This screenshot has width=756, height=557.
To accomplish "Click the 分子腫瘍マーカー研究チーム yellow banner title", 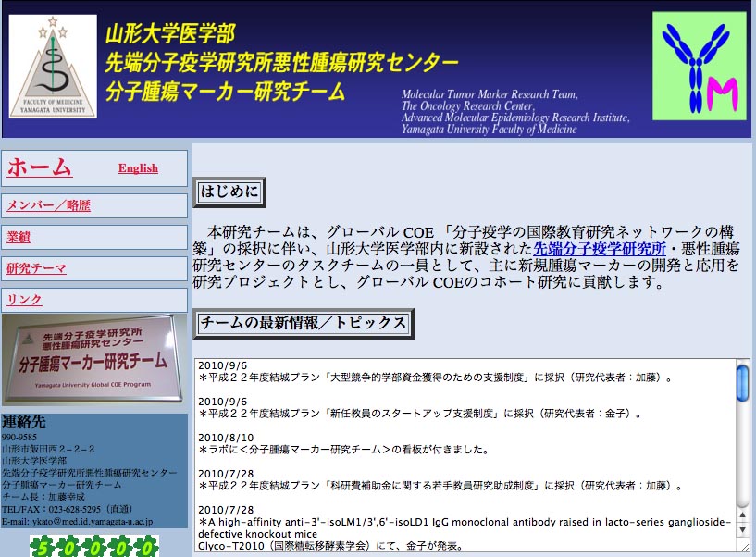I will click(225, 92).
